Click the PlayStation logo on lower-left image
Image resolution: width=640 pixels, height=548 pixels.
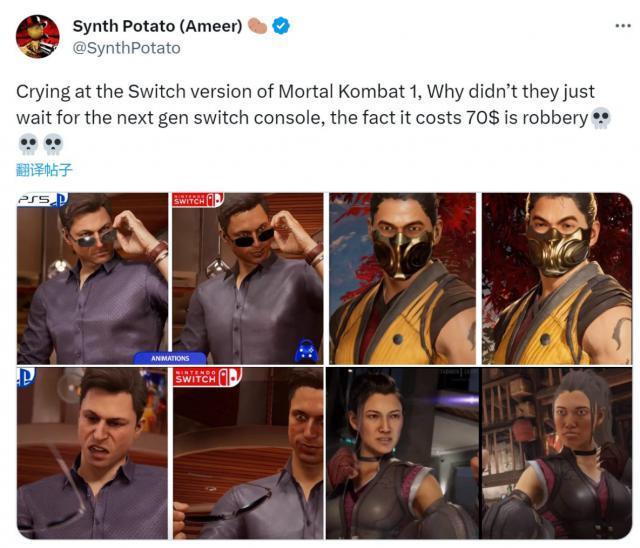(x=26, y=377)
